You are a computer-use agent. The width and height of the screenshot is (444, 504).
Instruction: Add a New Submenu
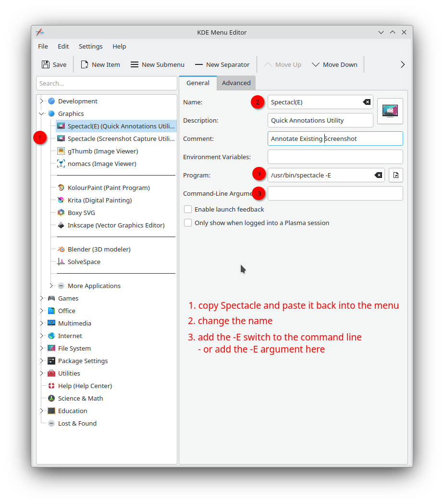click(158, 64)
